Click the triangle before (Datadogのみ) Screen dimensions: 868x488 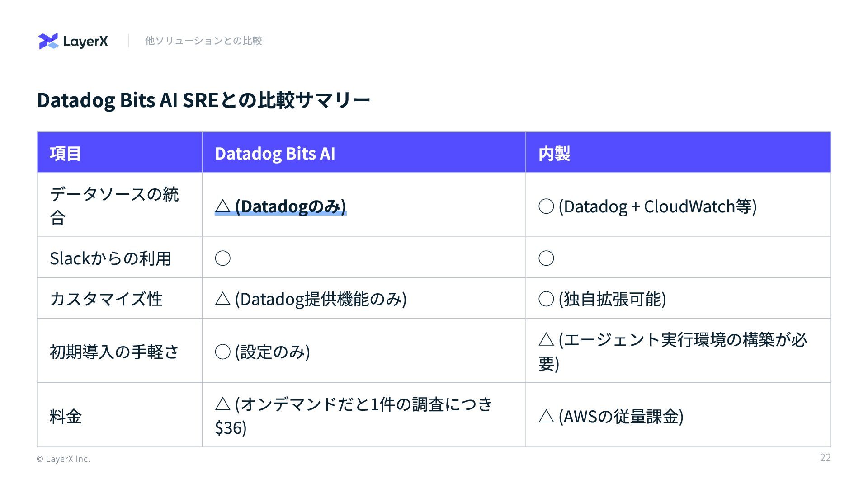(222, 206)
